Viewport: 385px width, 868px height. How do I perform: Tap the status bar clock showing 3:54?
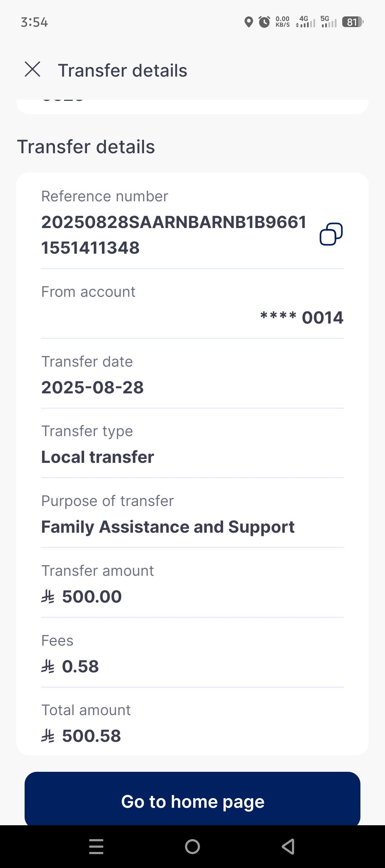click(34, 22)
